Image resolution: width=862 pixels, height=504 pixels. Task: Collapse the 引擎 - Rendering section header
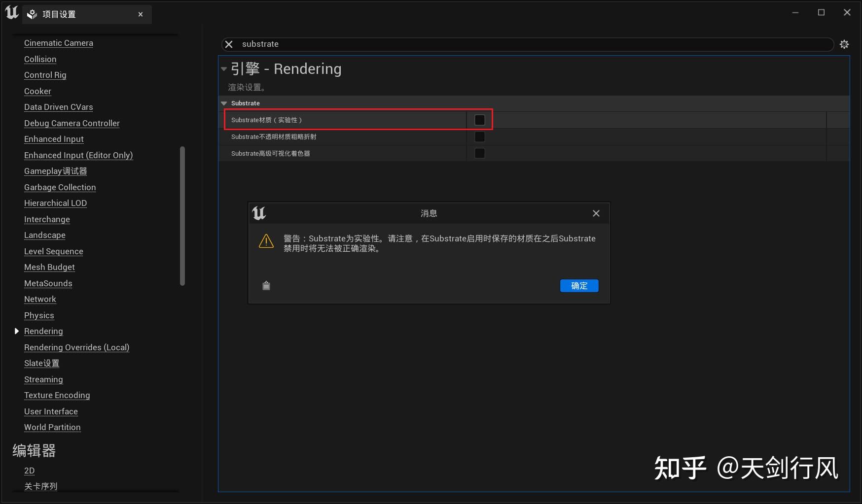[x=224, y=68]
